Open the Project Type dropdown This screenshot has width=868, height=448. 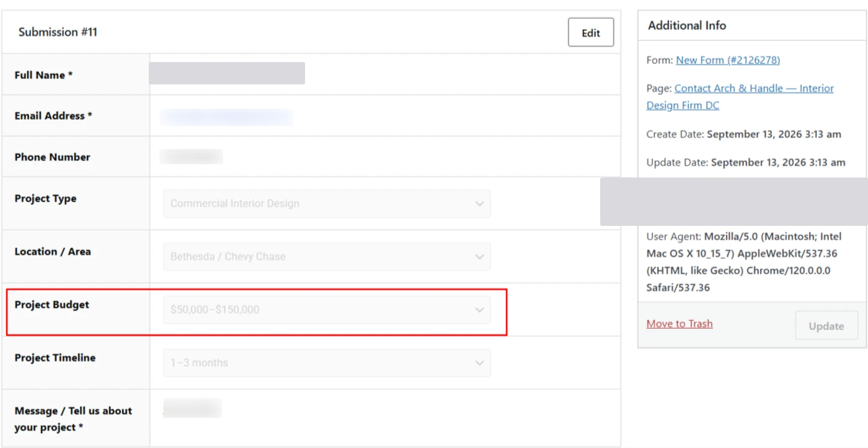click(x=327, y=204)
